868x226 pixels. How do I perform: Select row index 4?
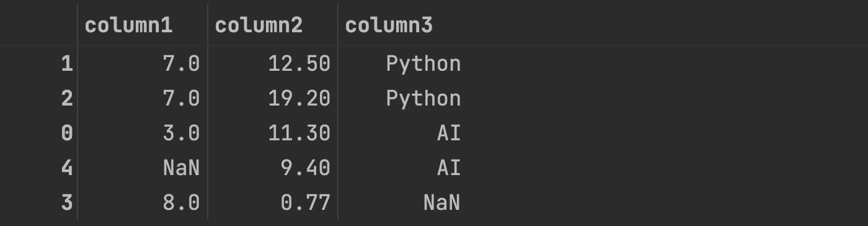pyautogui.click(x=67, y=168)
